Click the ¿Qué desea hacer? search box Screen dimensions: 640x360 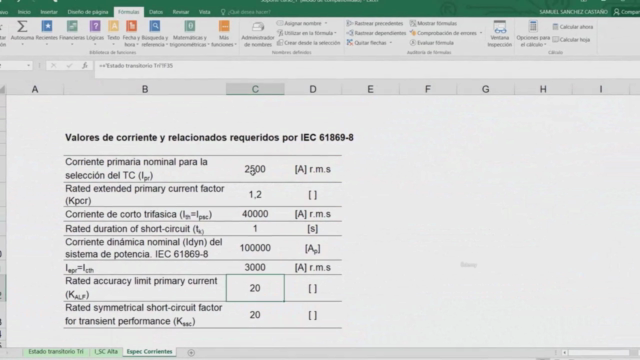click(246, 12)
